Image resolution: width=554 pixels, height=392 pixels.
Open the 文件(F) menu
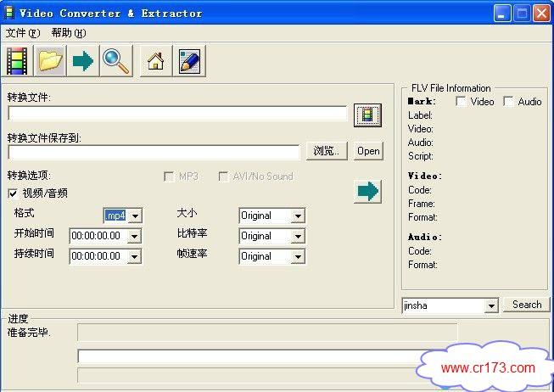[23, 33]
